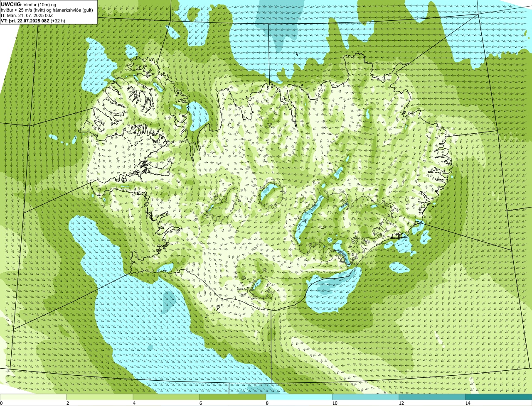
Task: Click the dark teal legend swatch above 14
Action: (499, 397)
